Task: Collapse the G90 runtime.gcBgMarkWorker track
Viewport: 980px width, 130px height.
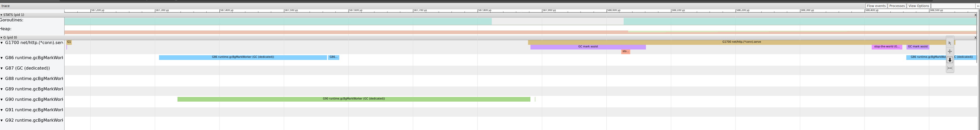Action: click(x=2, y=100)
